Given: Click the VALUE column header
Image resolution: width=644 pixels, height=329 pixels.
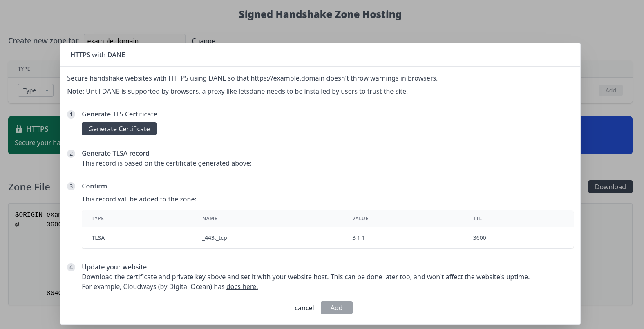Looking at the screenshot, I should pyautogui.click(x=360, y=219).
